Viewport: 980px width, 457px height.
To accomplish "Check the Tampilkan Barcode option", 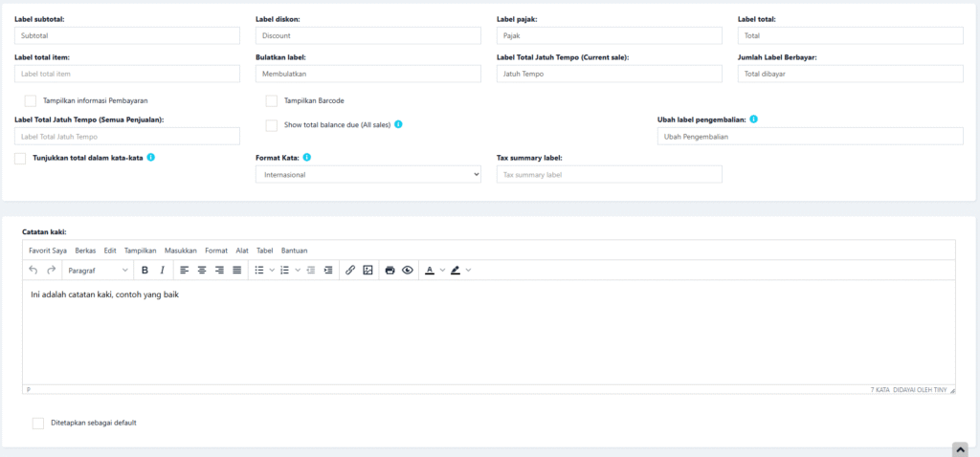I will click(272, 100).
